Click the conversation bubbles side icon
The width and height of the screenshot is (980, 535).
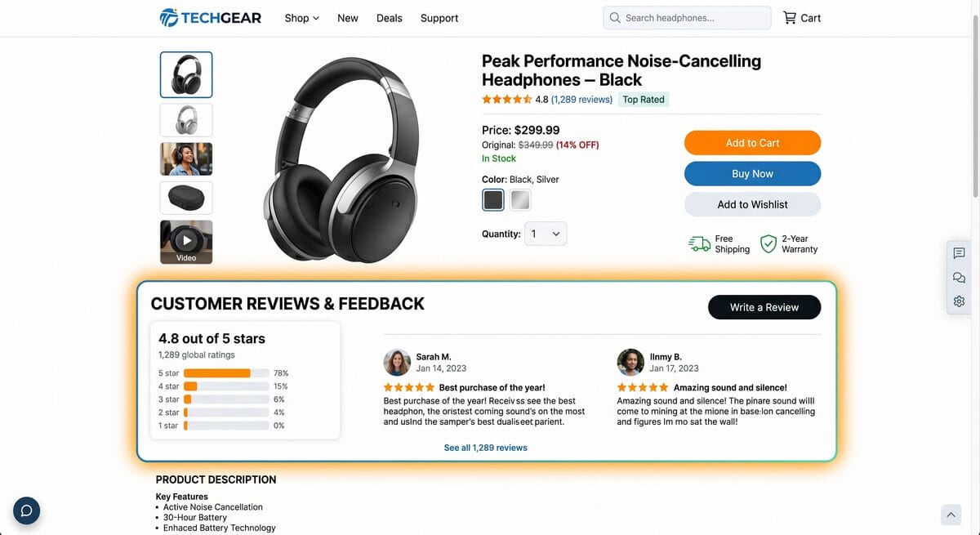(959, 278)
